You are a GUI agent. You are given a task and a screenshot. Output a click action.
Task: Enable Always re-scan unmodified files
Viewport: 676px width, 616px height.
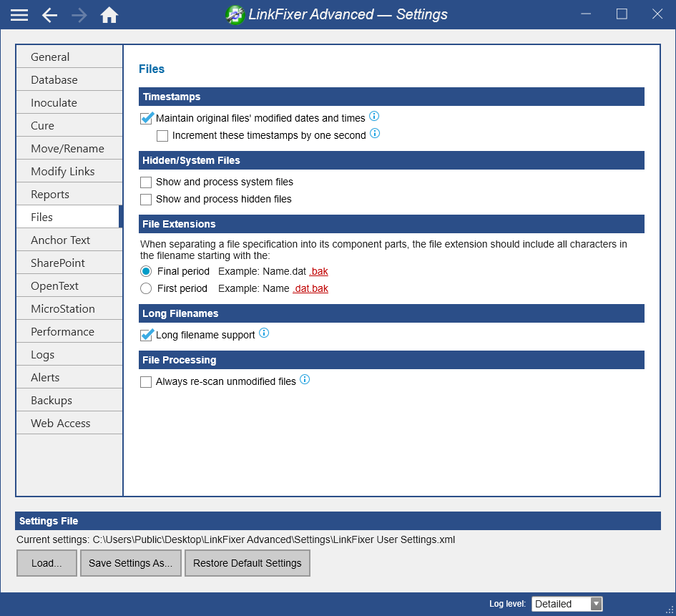pos(146,382)
